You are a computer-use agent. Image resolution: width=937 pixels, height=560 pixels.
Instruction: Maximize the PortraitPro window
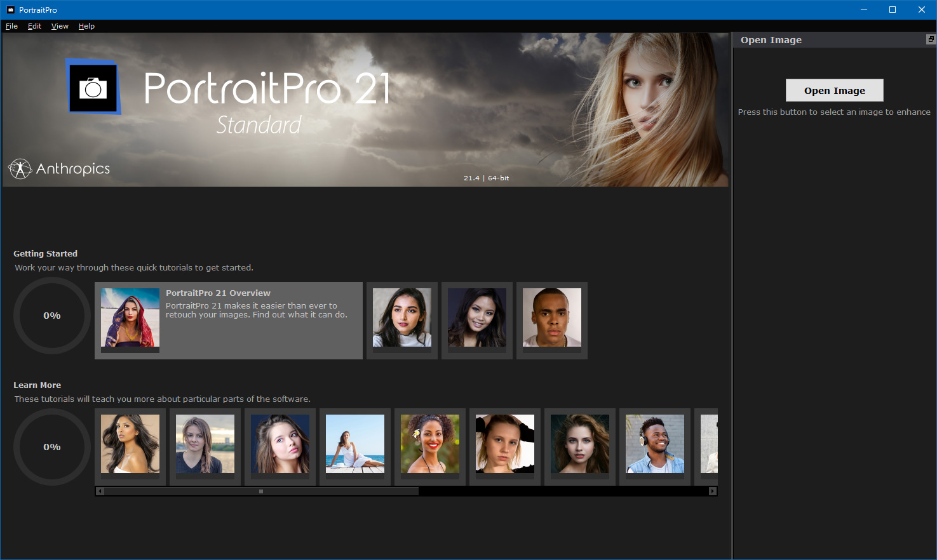(x=893, y=10)
